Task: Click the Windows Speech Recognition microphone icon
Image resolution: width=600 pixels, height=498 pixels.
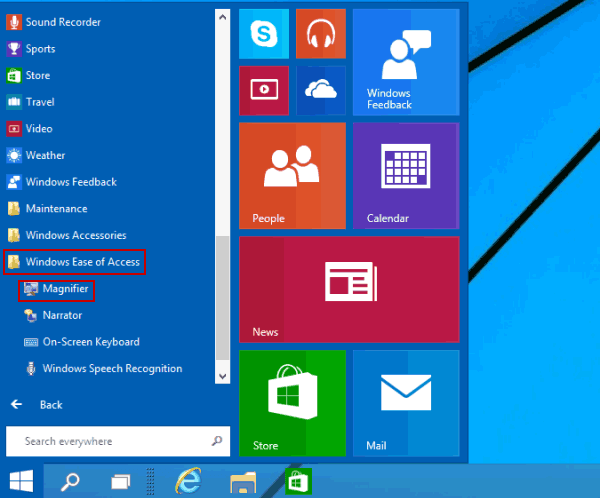Action: [x=31, y=368]
